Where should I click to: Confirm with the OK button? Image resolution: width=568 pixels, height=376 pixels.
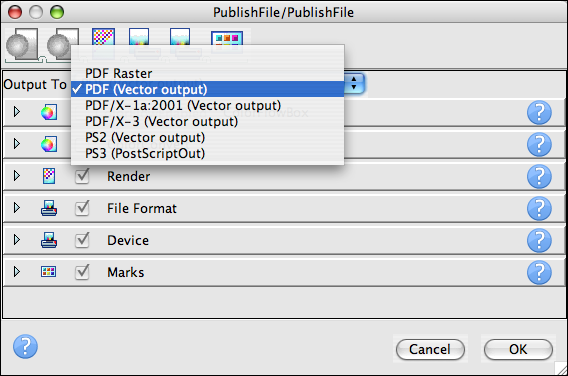tap(518, 349)
